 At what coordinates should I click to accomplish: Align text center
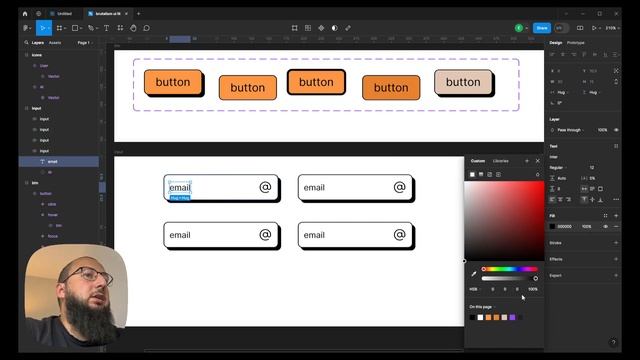point(560,200)
